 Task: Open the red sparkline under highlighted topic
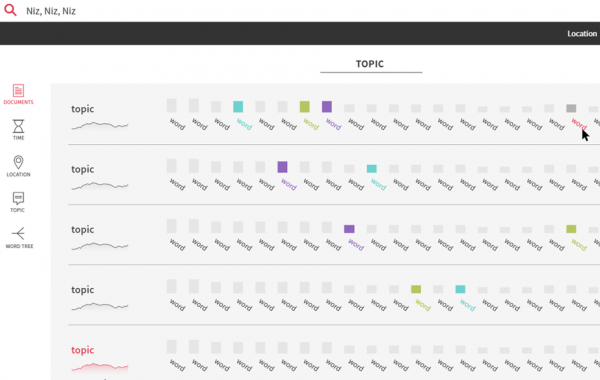click(x=100, y=367)
